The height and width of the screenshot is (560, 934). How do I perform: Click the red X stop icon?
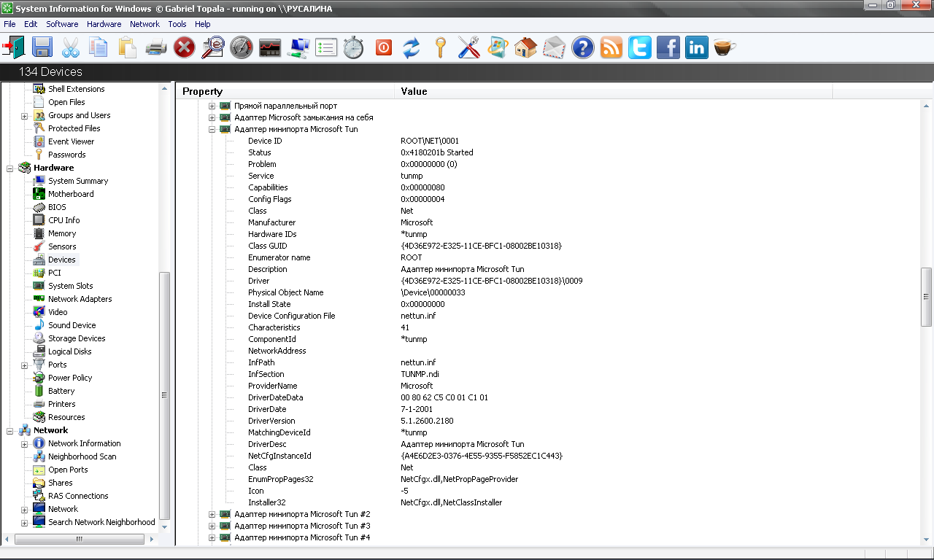[185, 48]
